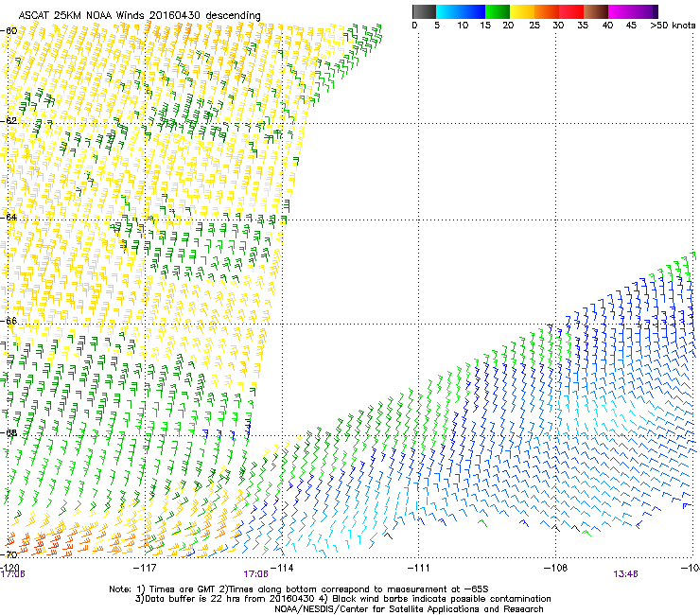Click the purple 13:46 pass time label

click(625, 574)
